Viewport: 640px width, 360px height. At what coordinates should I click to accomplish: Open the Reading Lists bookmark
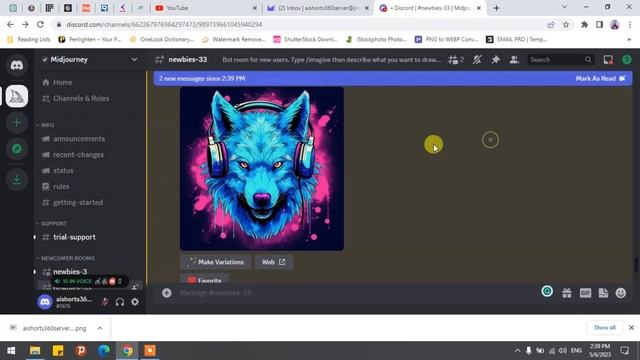coord(29,40)
